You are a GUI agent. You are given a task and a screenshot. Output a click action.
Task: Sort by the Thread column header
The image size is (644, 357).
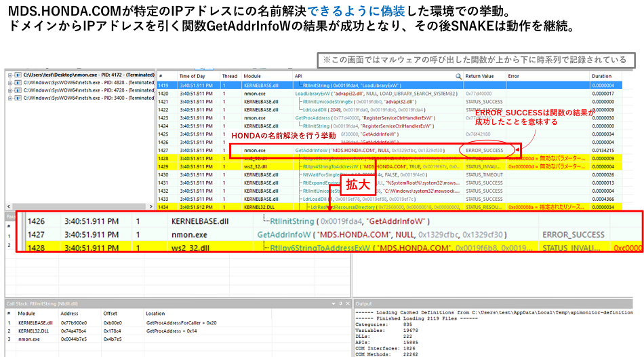coord(230,77)
